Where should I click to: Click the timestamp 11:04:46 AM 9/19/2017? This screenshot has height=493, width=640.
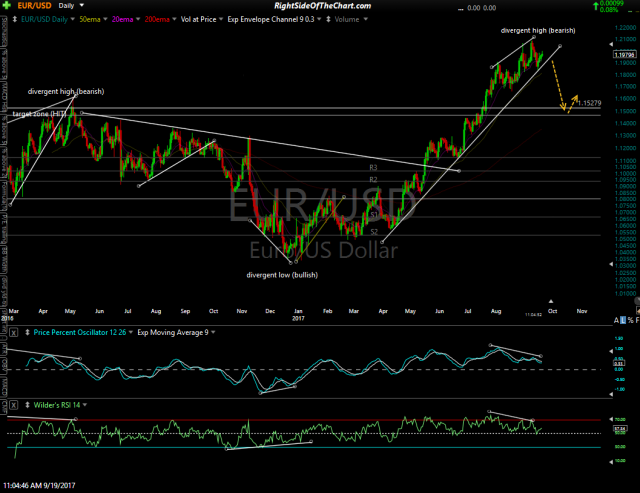39,485
